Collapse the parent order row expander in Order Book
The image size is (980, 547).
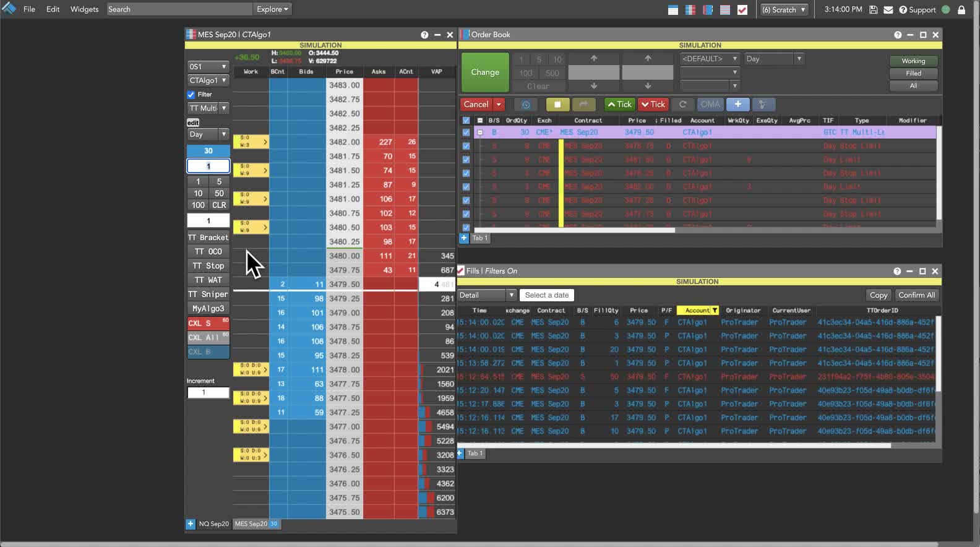(479, 132)
